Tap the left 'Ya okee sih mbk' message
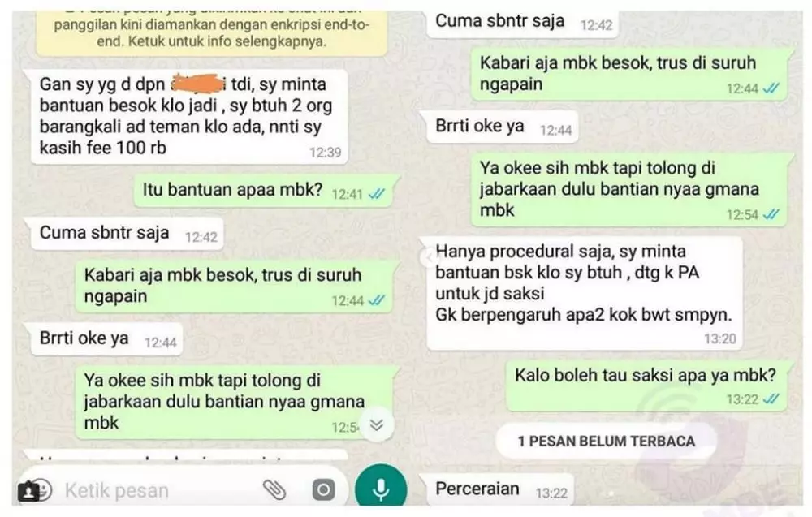Viewport: 812px width, 517px height. pos(235,402)
